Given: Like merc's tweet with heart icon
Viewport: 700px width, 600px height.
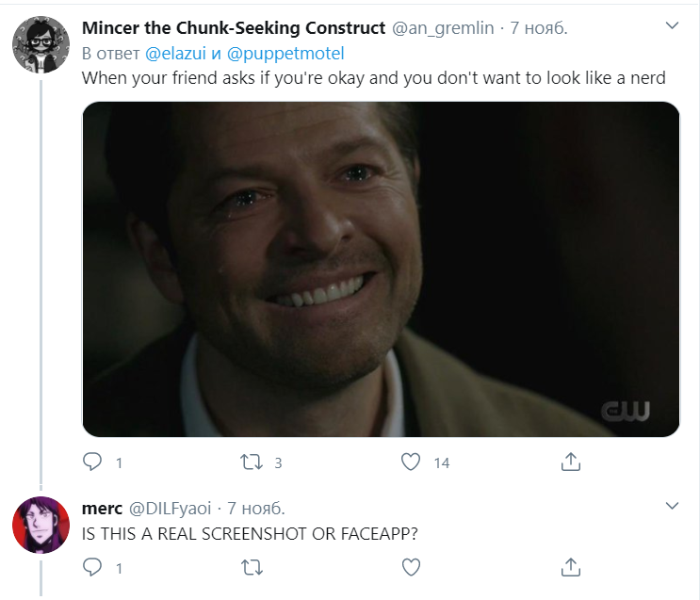Looking at the screenshot, I should pos(411,567).
